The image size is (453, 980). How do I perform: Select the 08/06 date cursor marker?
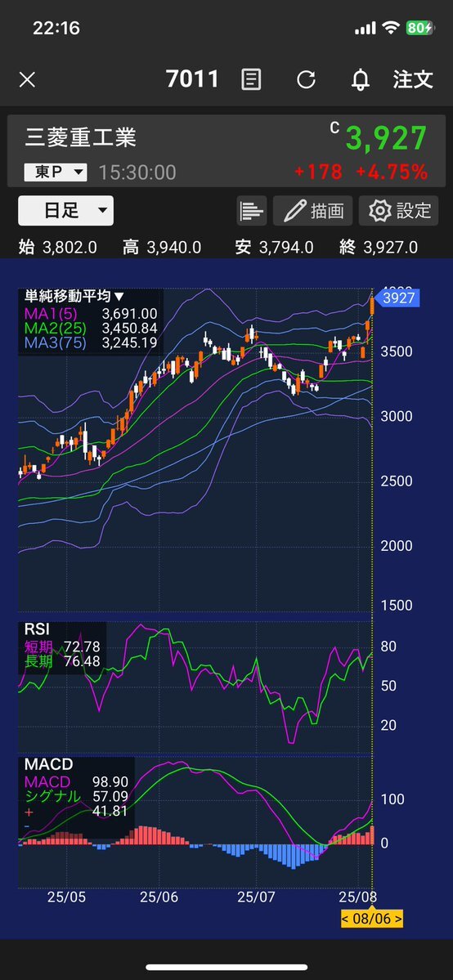(x=372, y=920)
